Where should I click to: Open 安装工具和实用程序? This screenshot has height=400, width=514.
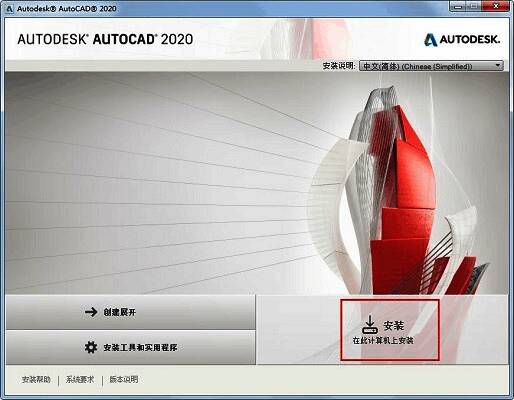[x=130, y=347]
